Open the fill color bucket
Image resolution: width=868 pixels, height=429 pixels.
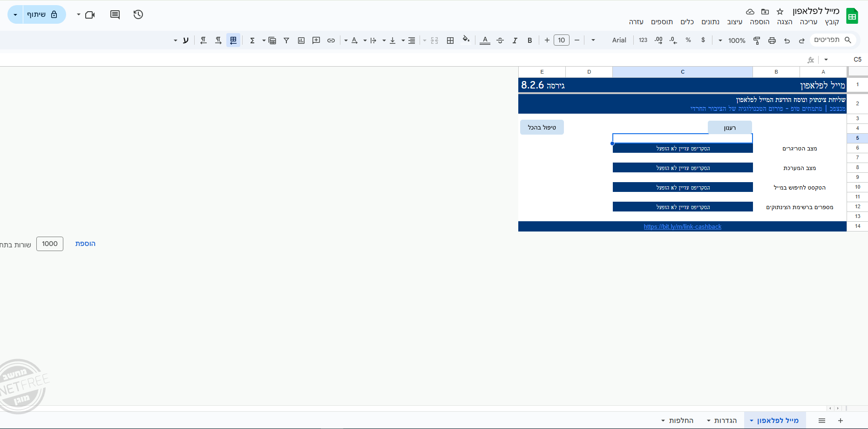pyautogui.click(x=466, y=40)
